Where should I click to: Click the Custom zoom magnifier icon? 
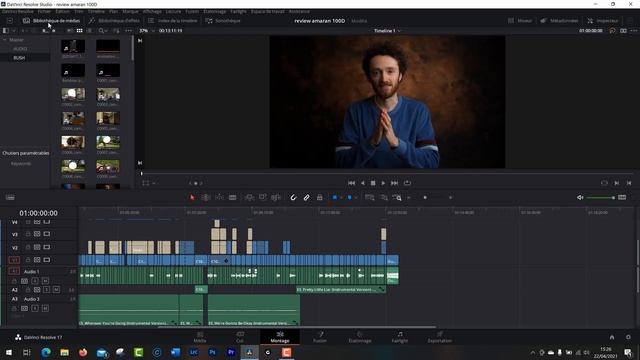pos(397,198)
